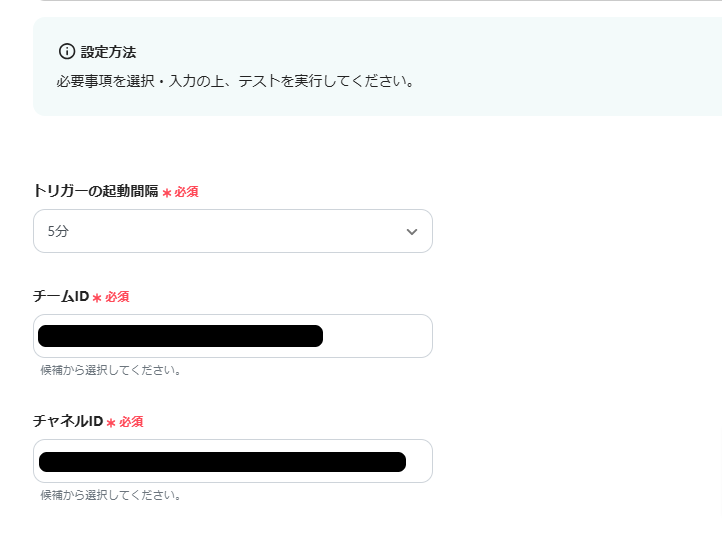Click the 設定方法 heading text
Image resolution: width=722 pixels, height=543 pixels.
108,52
